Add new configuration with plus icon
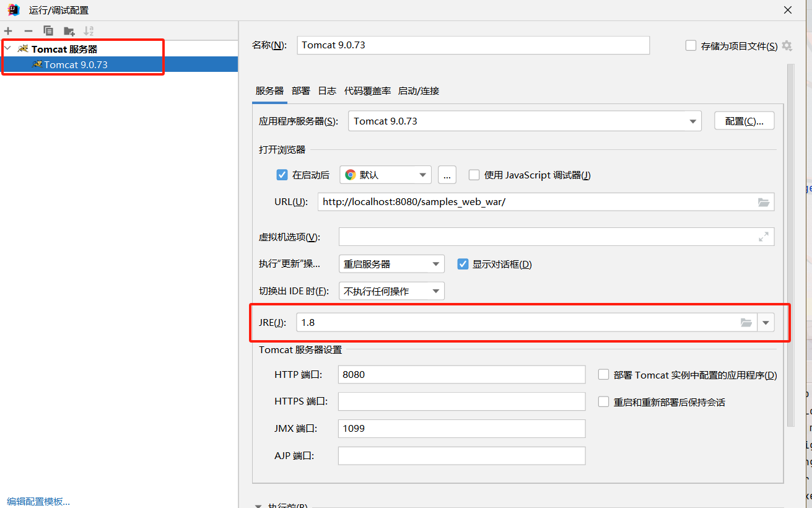Viewport: 812px width, 508px height. click(x=8, y=31)
